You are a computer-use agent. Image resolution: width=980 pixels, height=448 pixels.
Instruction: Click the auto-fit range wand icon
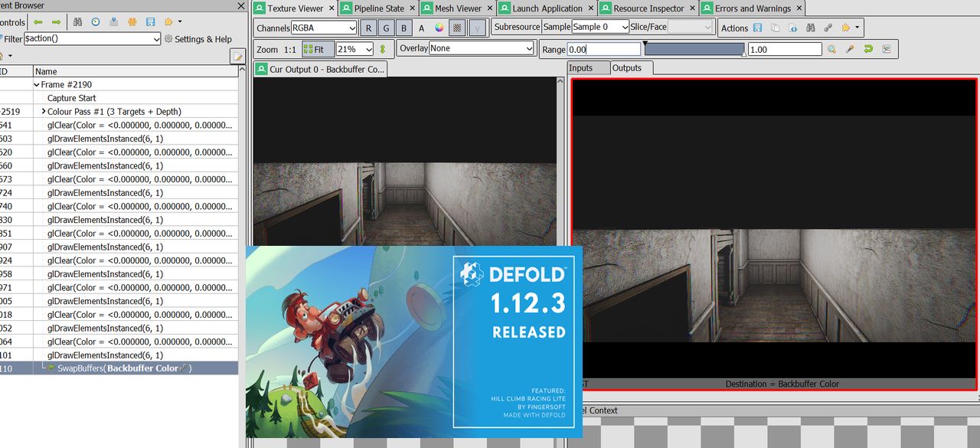coord(849,49)
